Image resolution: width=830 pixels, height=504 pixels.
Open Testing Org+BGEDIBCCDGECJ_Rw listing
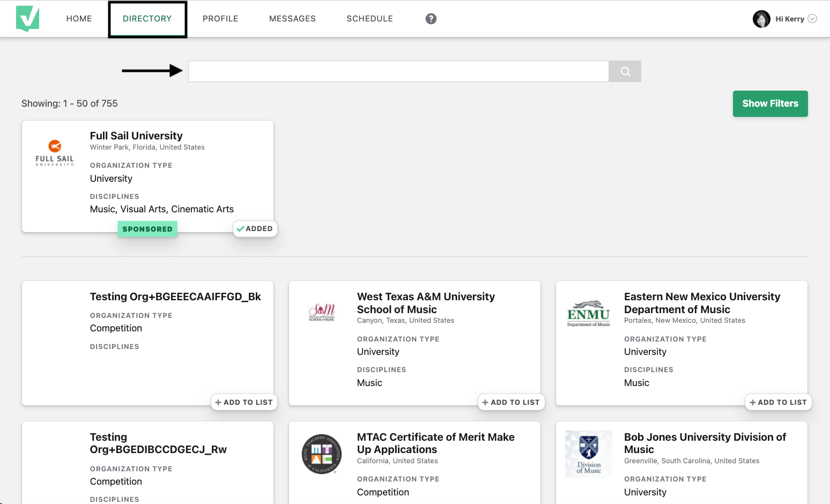click(x=158, y=443)
